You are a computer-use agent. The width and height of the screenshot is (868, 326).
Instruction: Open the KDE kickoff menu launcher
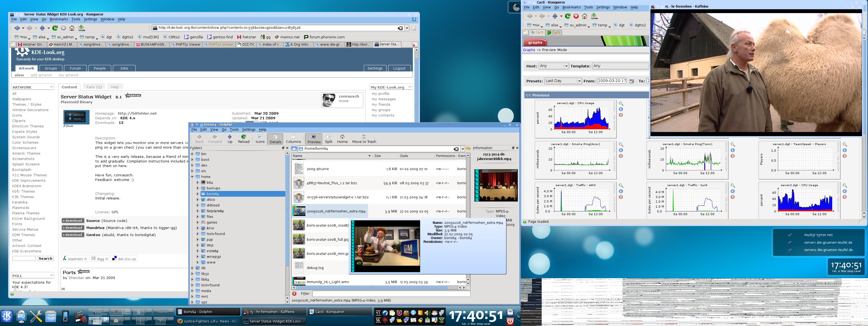click(x=7, y=316)
